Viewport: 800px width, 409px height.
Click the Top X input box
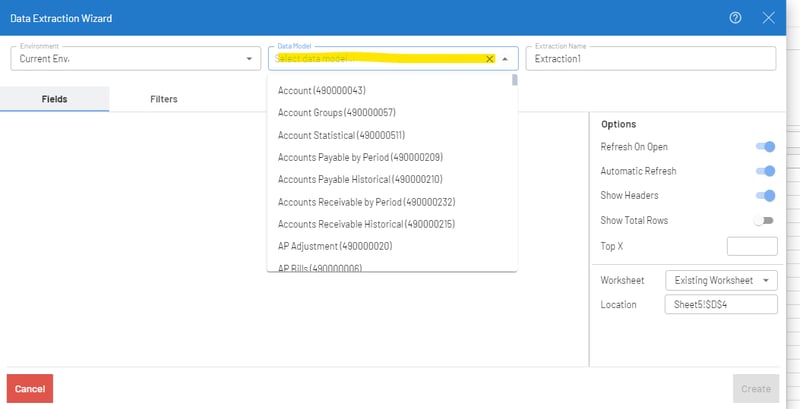click(x=751, y=246)
